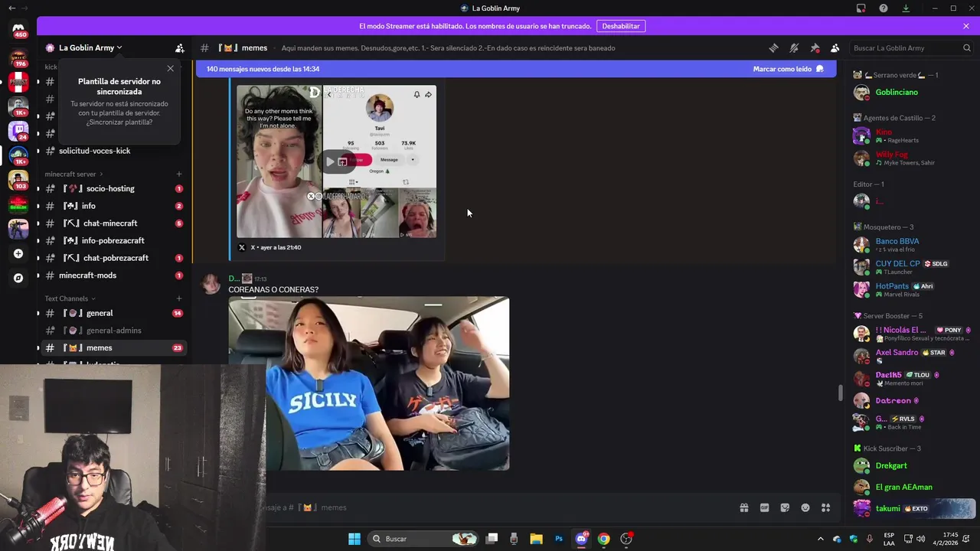Create channel in Text Channels category
980x551 pixels.
click(x=179, y=298)
